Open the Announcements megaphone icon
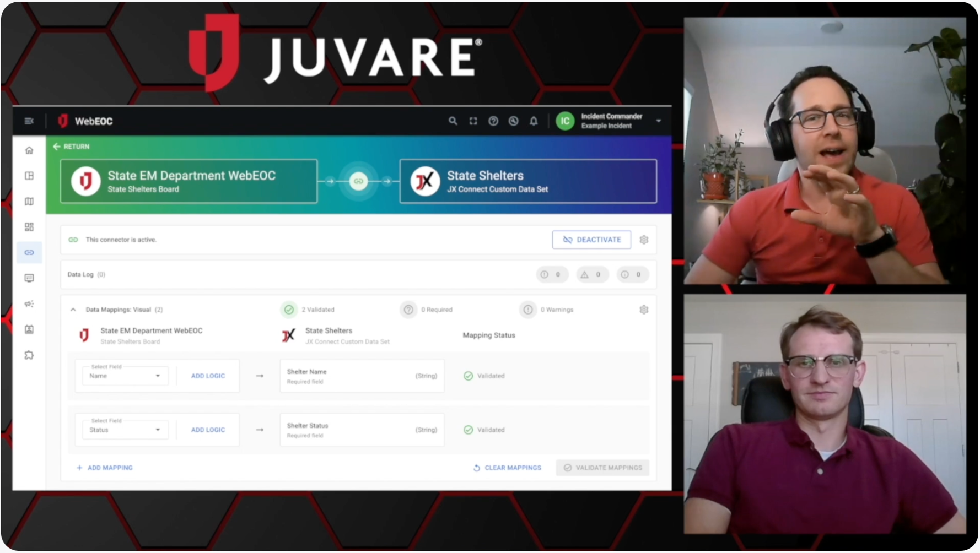The height and width of the screenshot is (553, 980). [x=29, y=303]
